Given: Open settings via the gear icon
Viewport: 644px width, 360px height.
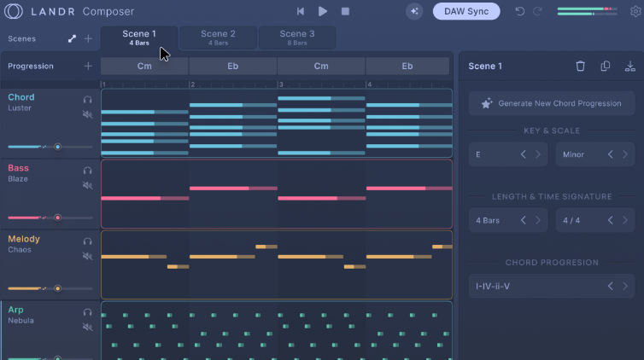Looking at the screenshot, I should tap(635, 11).
